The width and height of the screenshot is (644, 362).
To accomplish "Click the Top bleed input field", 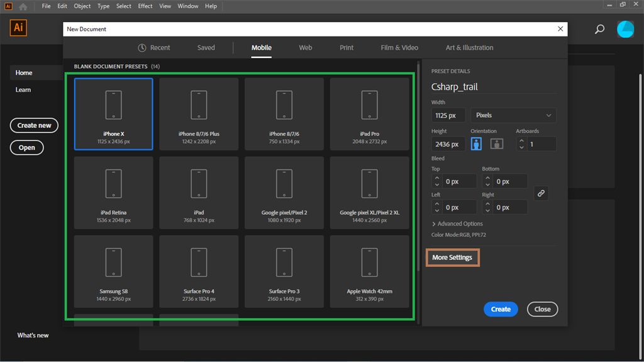I will coord(459,181).
